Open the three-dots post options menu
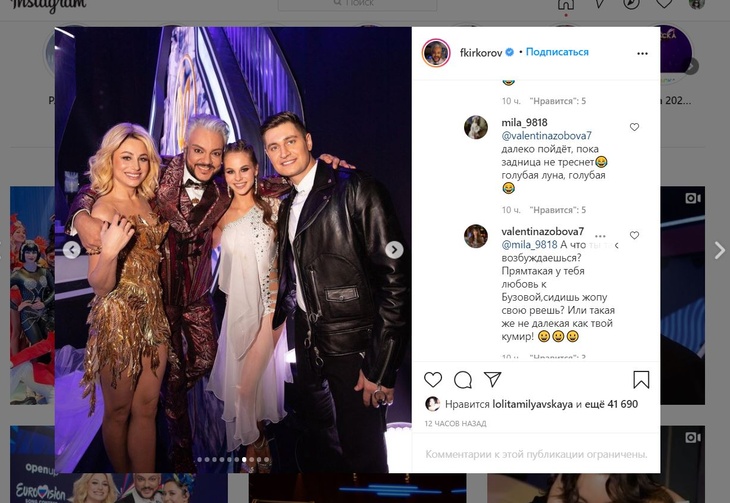The height and width of the screenshot is (503, 730). 641,52
